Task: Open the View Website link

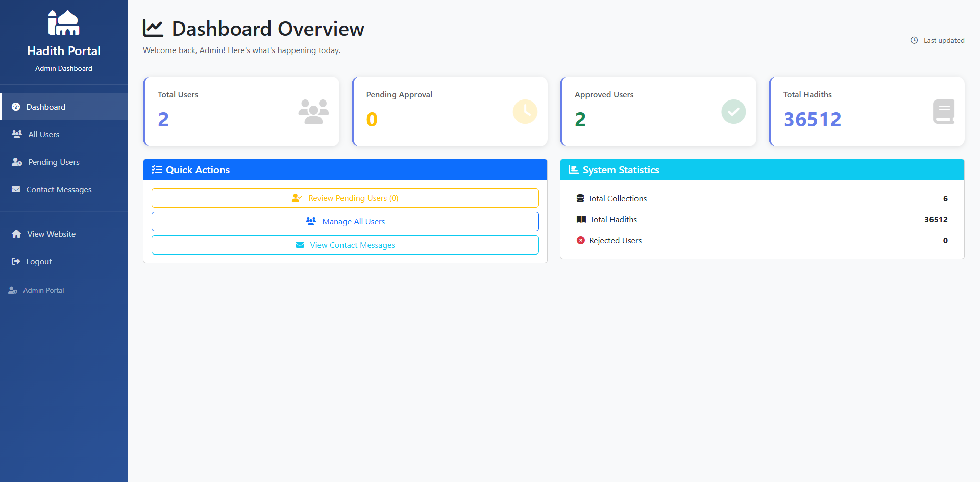Action: click(x=51, y=234)
